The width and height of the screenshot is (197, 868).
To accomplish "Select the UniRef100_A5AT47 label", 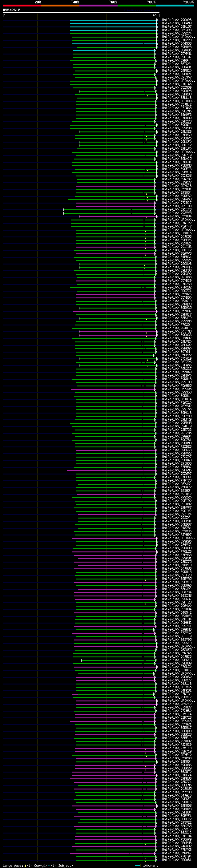I will click(x=177, y=226).
